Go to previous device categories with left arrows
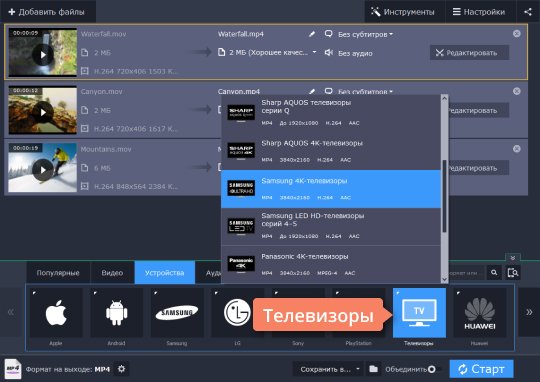 pyautogui.click(x=11, y=312)
